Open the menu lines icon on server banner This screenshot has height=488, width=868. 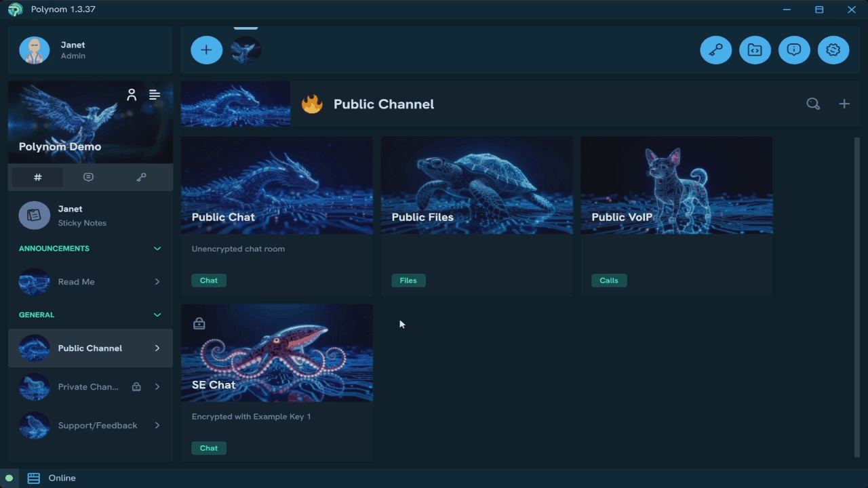155,95
